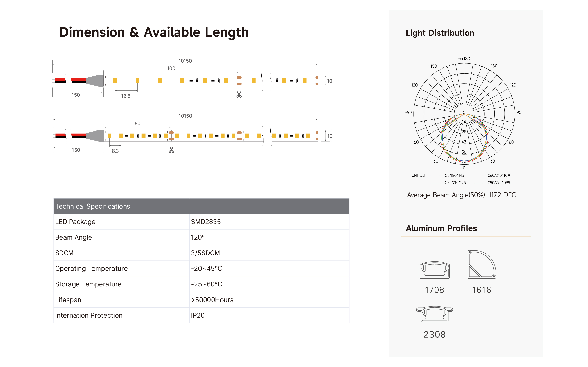
Task: Click the red-black wire connector on bottom strip
Action: [78, 136]
